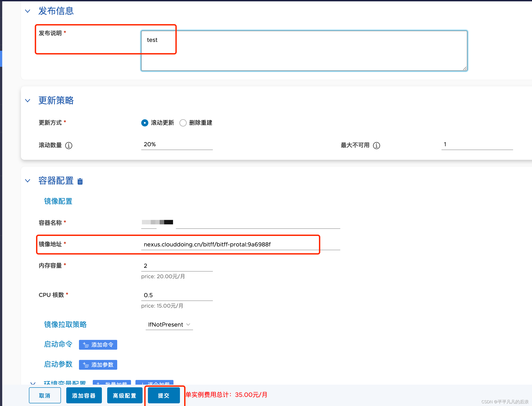Click the 镜像拉取策略 label
This screenshot has height=406, width=532.
pyautogui.click(x=65, y=324)
